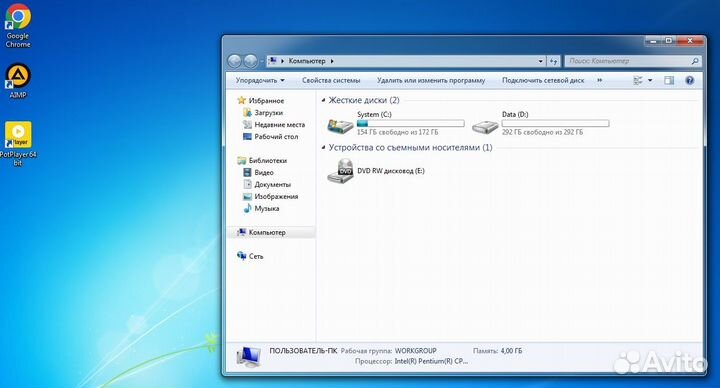Click the Сеть label in sidebar
This screenshot has height=388, width=720.
pyautogui.click(x=256, y=256)
